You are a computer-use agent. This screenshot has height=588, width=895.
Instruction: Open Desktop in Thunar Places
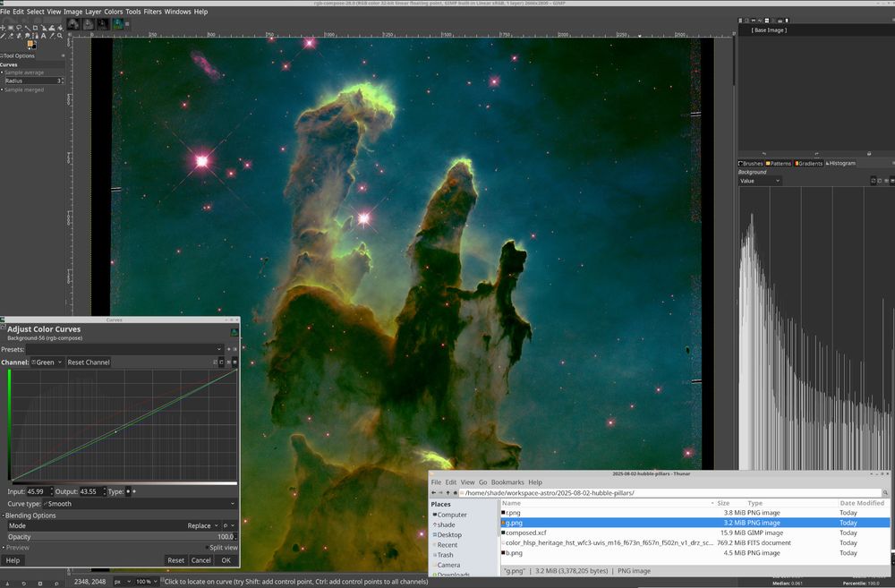[447, 535]
